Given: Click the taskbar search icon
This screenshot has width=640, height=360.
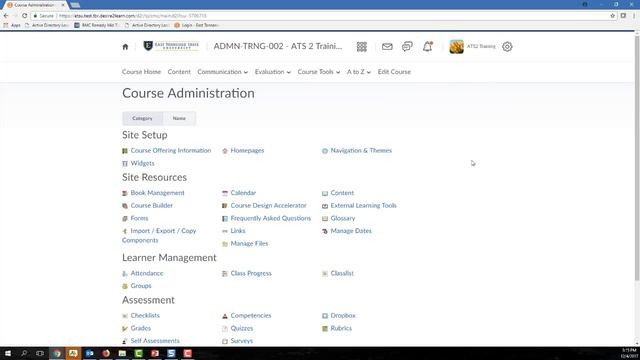Looking at the screenshot, I should pos(24,353).
